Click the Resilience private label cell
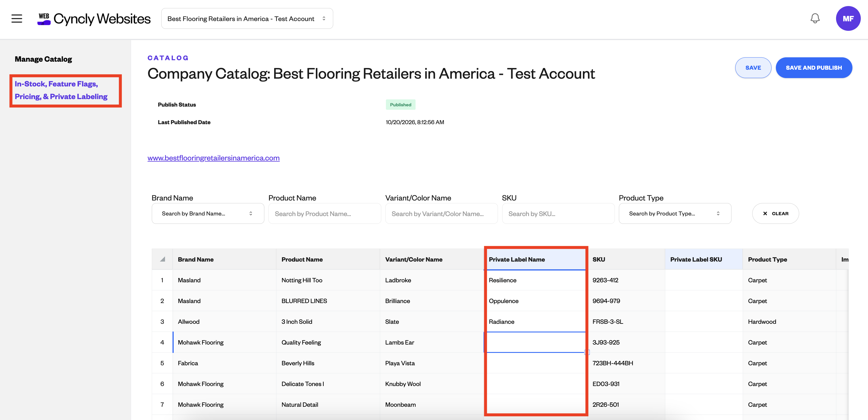 (x=535, y=280)
